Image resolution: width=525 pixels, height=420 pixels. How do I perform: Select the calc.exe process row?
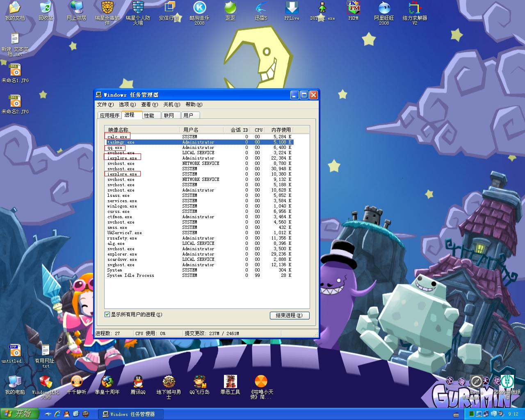tap(199, 137)
